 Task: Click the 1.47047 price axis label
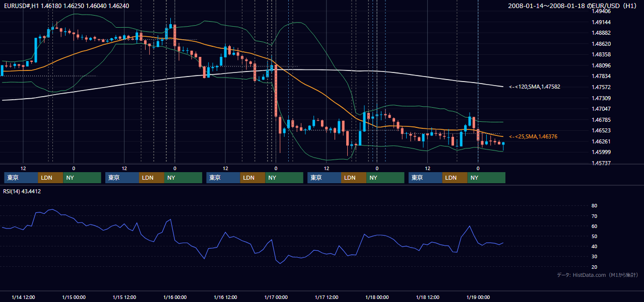(x=601, y=109)
